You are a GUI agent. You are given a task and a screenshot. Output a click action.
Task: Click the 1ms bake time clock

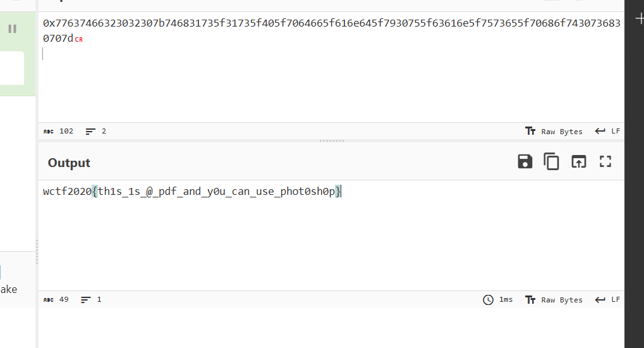click(497, 300)
